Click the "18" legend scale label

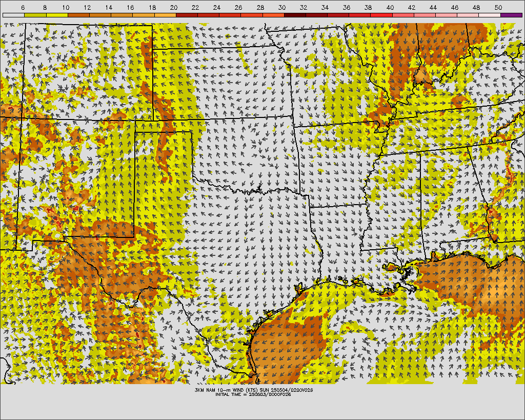152,7
